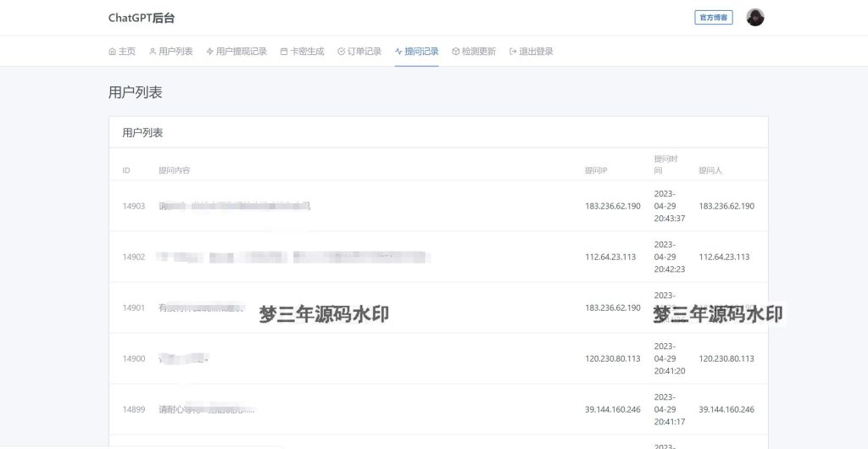
Task: Select row ID 14902
Action: click(x=133, y=258)
